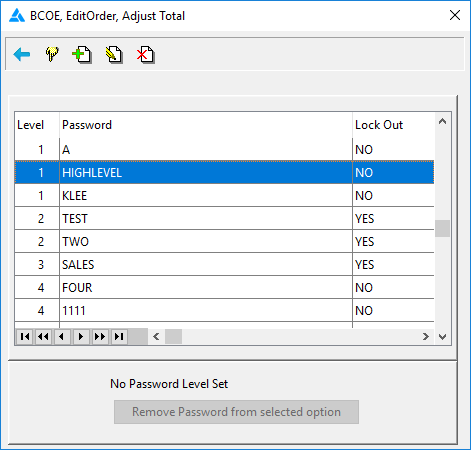Click the delete record red X icon
This screenshot has height=450, width=471.
pyautogui.click(x=146, y=55)
